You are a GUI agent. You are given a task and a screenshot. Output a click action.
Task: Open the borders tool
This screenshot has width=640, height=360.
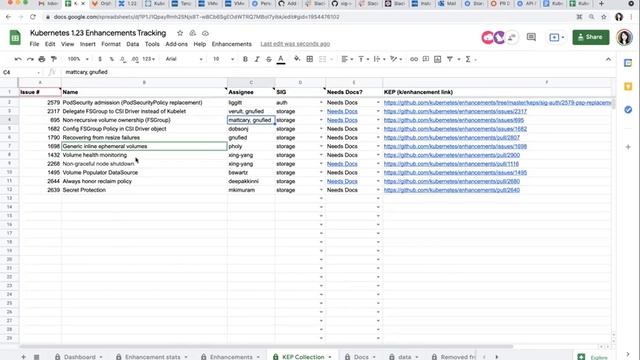click(310, 59)
